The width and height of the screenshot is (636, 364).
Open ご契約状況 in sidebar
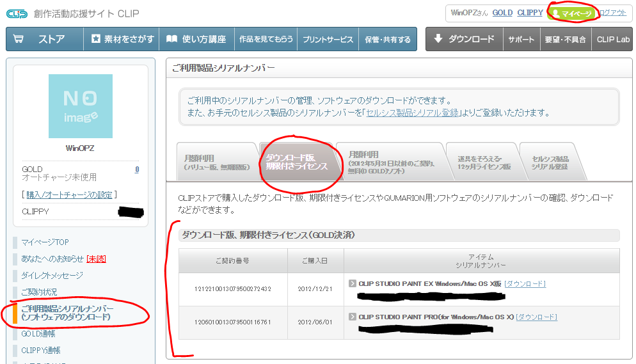click(39, 292)
